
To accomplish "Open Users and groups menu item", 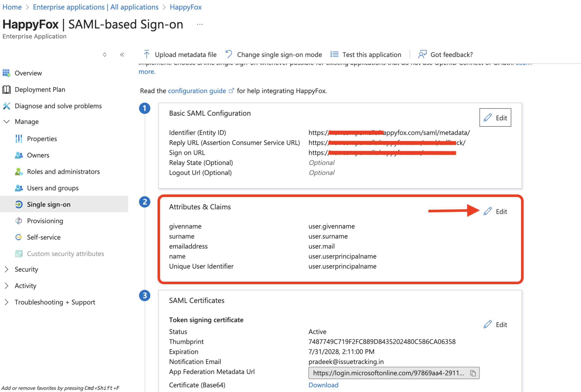I will tap(53, 188).
